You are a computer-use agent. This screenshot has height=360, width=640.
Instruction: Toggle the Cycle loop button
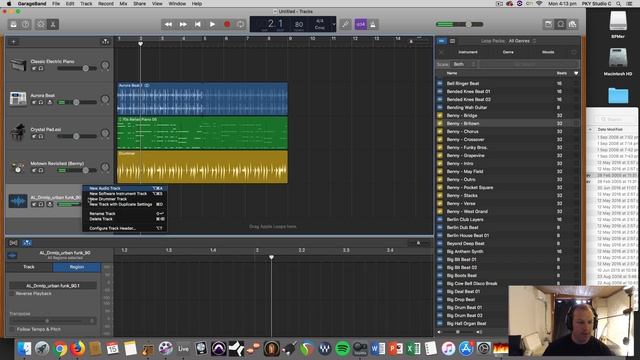point(240,24)
